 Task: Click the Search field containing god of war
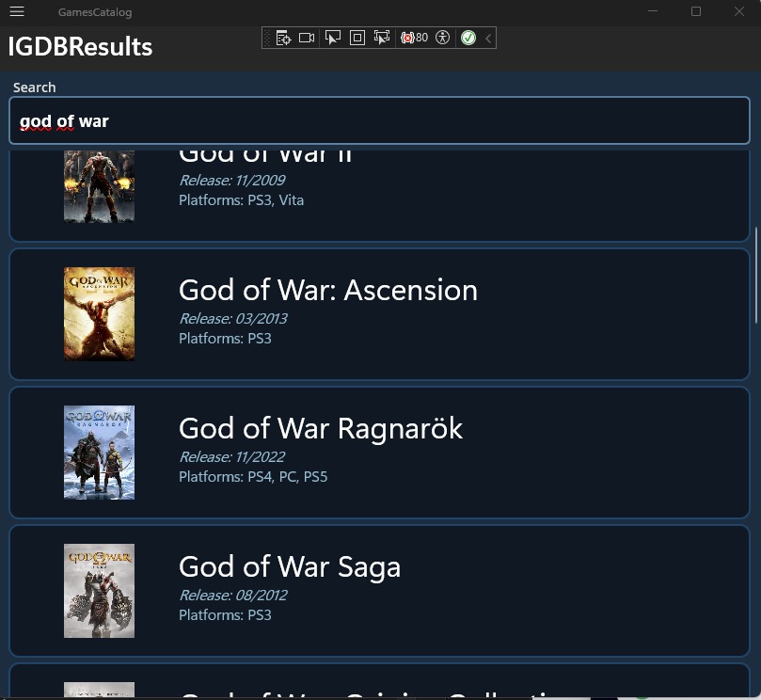point(379,120)
